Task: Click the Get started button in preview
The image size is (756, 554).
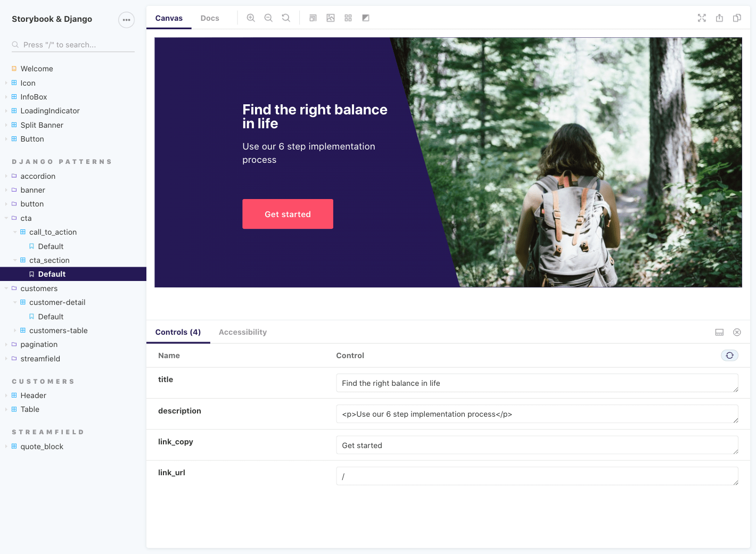Action: (287, 214)
